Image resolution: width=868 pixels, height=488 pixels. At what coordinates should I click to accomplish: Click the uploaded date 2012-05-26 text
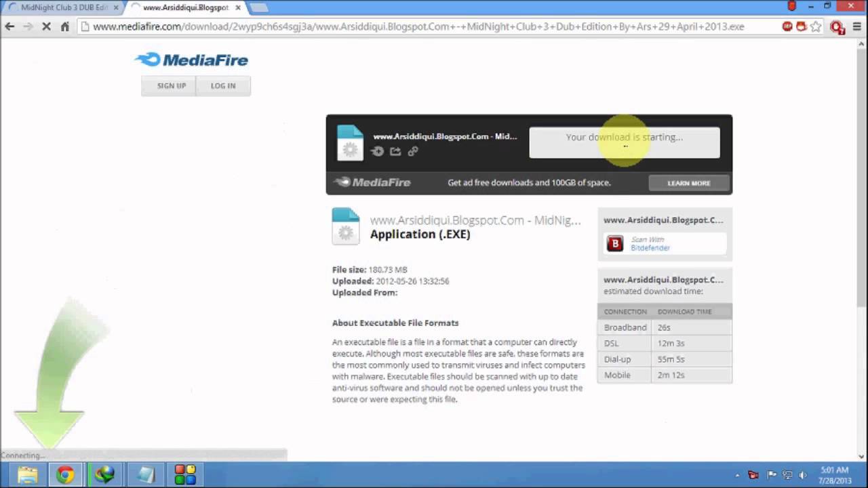(412, 281)
